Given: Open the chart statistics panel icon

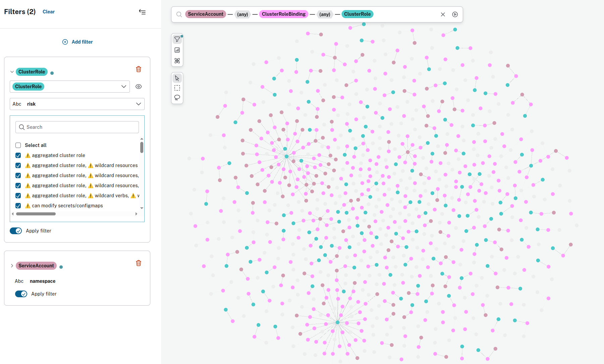Looking at the screenshot, I should pos(177,50).
